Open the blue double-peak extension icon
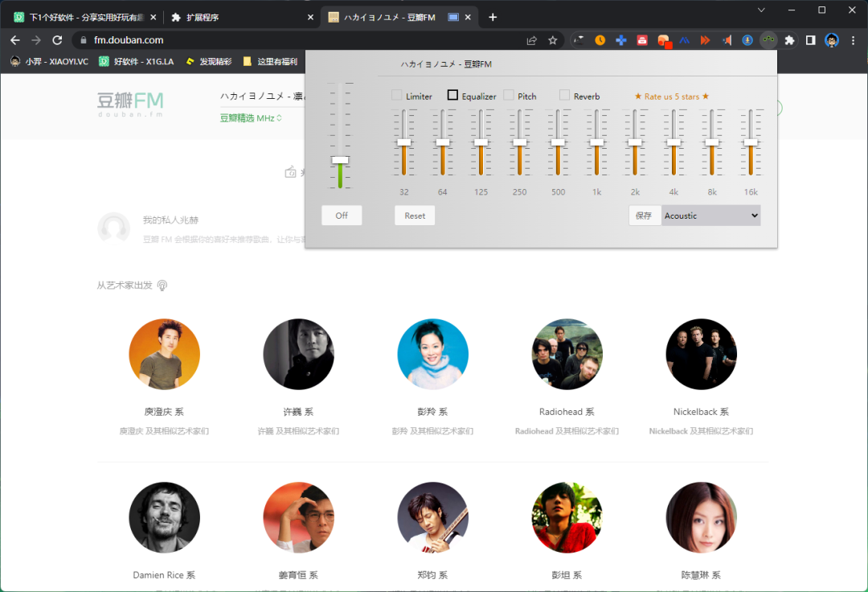 click(685, 40)
